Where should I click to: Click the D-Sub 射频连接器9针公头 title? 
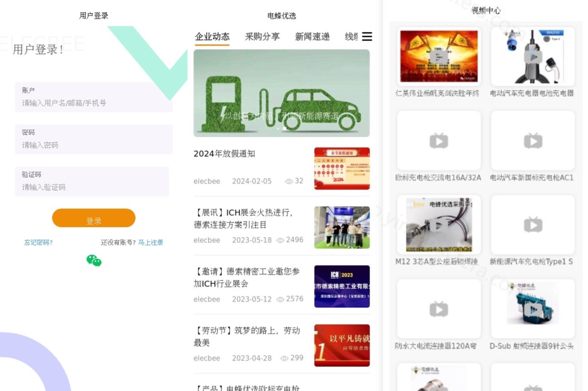532,346
